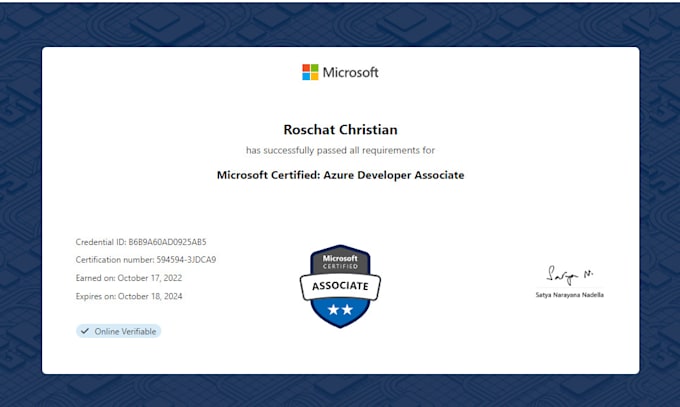This screenshot has width=680, height=407.
Task: Click the Credential ID line
Action: click(x=141, y=242)
